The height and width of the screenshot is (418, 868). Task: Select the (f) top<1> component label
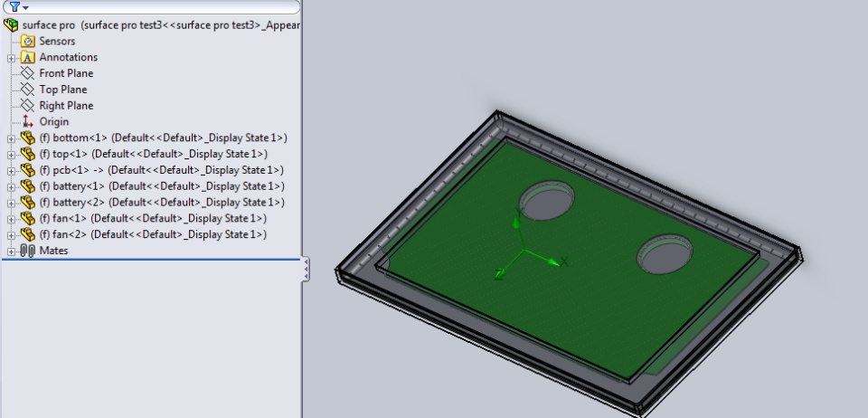click(154, 154)
